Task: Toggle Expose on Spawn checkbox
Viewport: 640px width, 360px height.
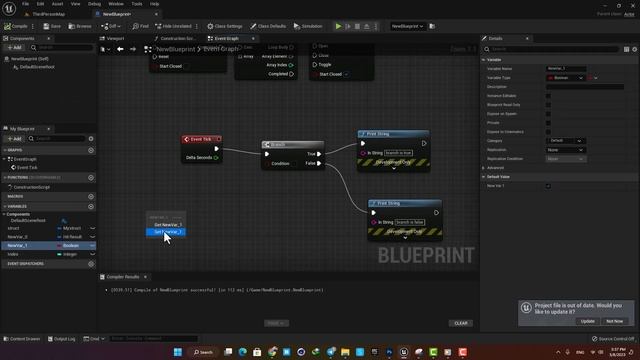Action: [548, 114]
